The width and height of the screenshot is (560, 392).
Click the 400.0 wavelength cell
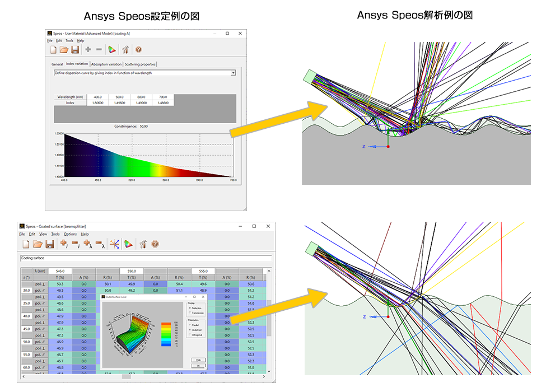click(x=97, y=97)
